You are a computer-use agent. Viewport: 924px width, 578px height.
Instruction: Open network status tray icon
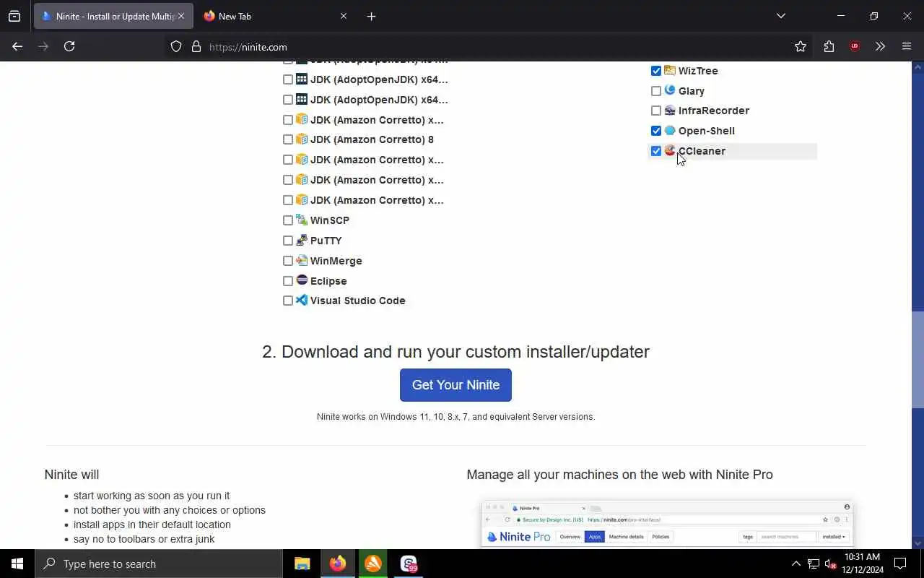pos(814,564)
